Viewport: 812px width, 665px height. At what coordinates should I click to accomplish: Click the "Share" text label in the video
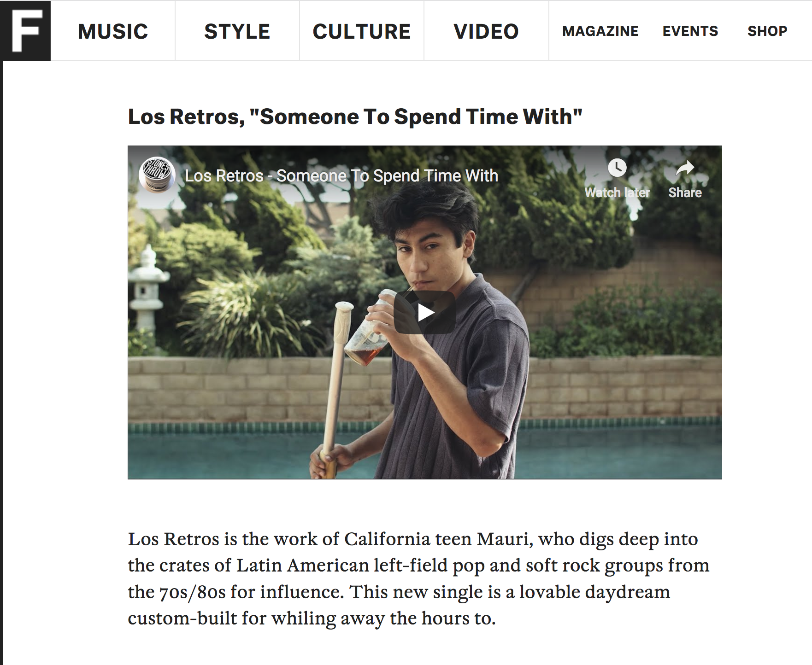[x=685, y=192]
